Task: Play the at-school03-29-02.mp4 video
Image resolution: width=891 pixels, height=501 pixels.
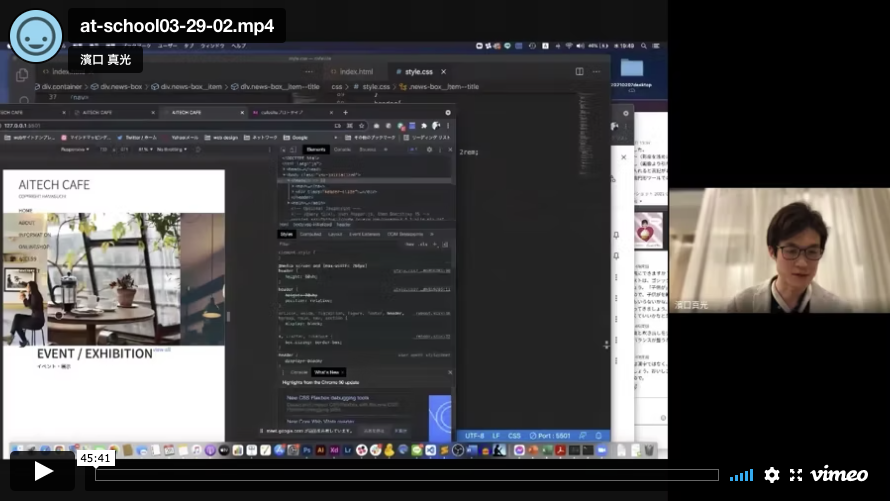Action: [x=43, y=470]
